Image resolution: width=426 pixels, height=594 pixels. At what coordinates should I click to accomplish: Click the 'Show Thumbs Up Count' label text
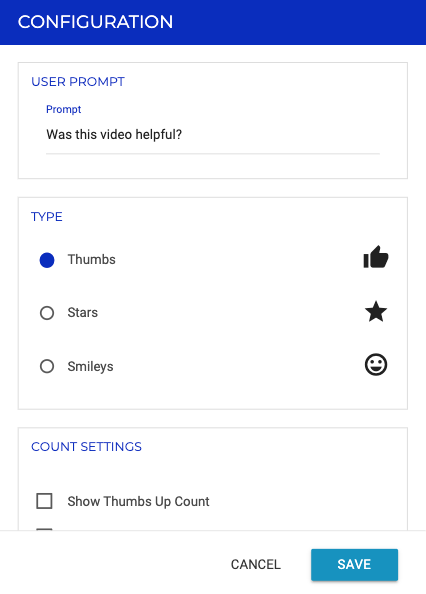click(x=138, y=501)
